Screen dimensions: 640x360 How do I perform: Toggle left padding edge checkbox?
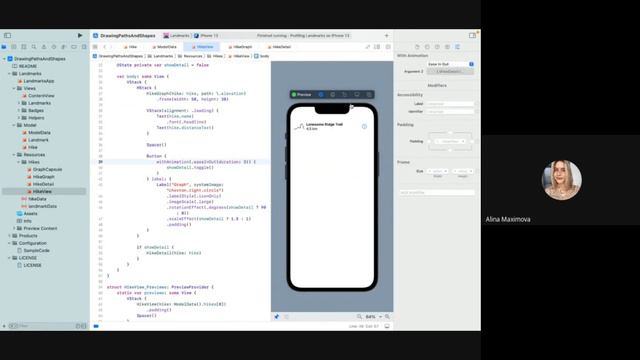pos(429,141)
